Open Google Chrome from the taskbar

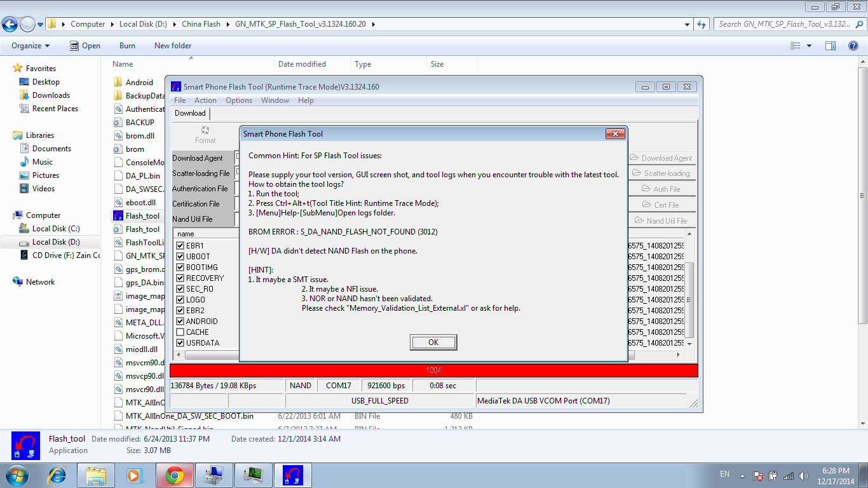pos(175,475)
